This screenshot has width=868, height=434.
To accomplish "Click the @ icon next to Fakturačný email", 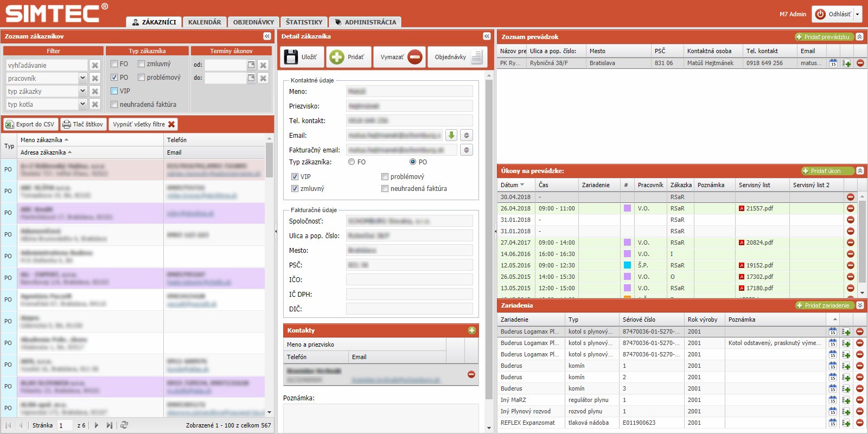I will point(467,150).
